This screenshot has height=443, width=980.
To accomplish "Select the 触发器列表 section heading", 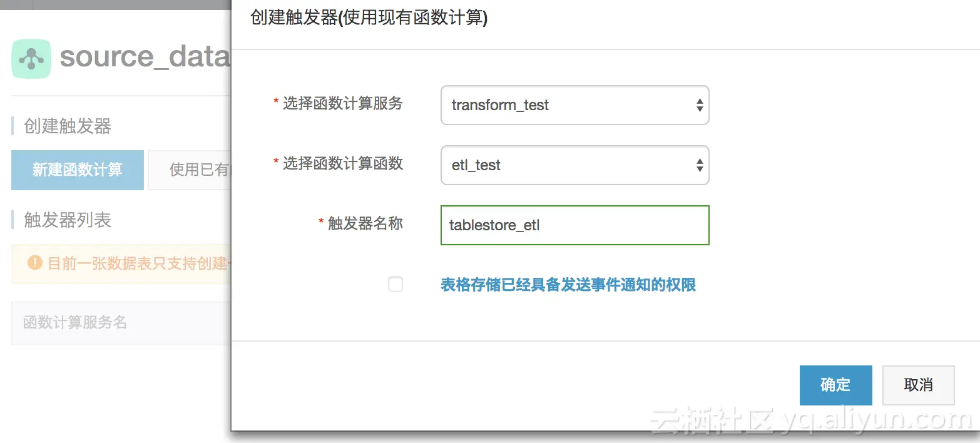I will click(x=68, y=220).
